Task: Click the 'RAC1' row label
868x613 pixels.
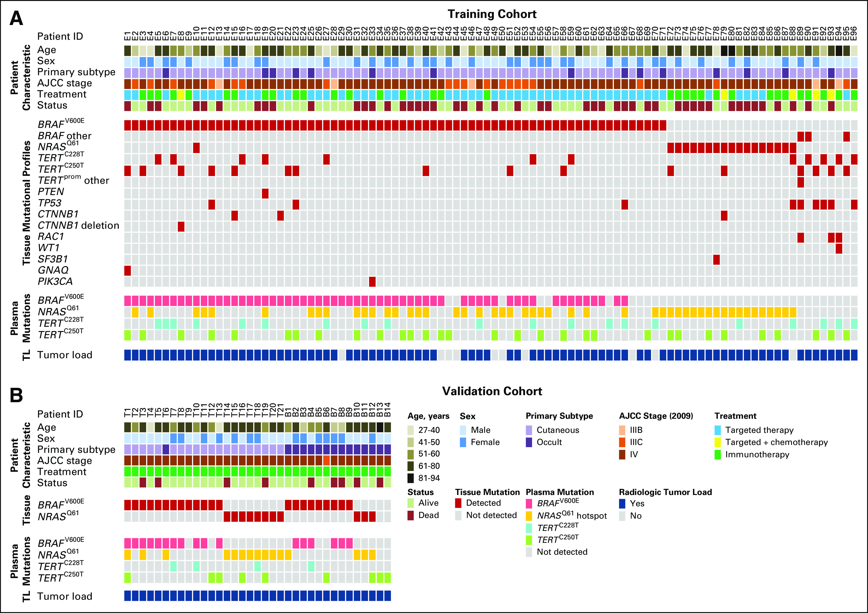Action: (51, 236)
